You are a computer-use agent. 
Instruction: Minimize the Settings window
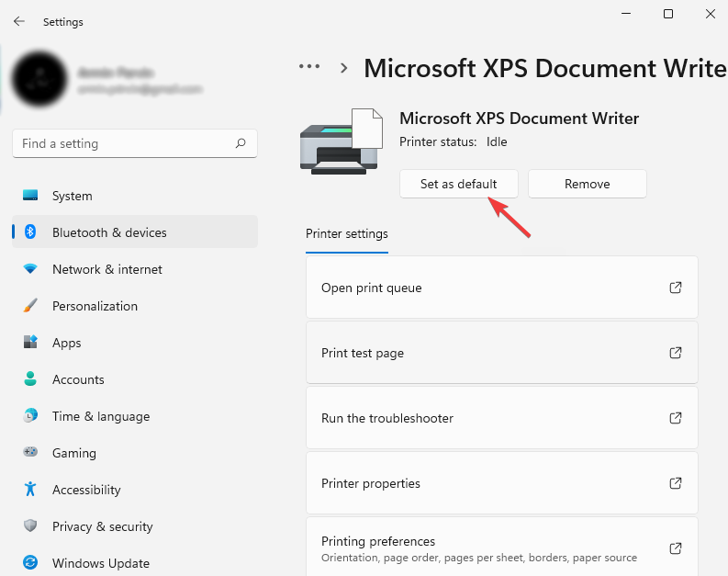click(x=626, y=14)
